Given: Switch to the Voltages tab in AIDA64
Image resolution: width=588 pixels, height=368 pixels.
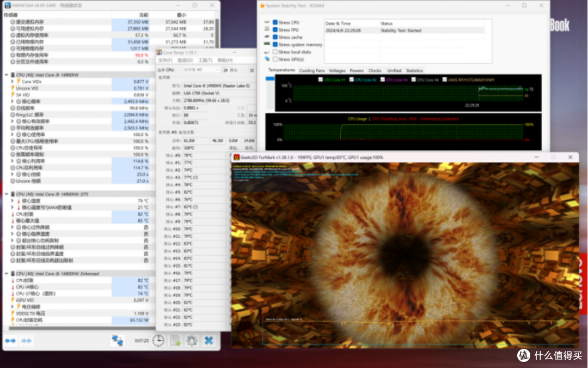Looking at the screenshot, I should (x=337, y=70).
